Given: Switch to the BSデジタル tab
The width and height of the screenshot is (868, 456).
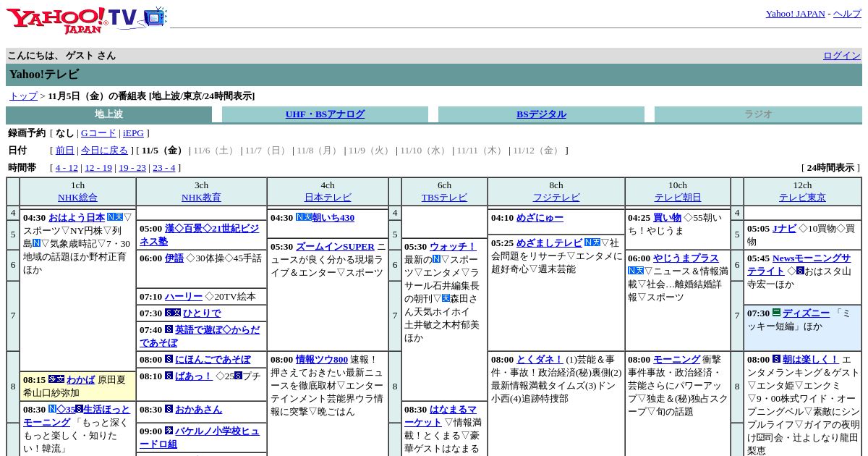Looking at the screenshot, I should coord(541,114).
